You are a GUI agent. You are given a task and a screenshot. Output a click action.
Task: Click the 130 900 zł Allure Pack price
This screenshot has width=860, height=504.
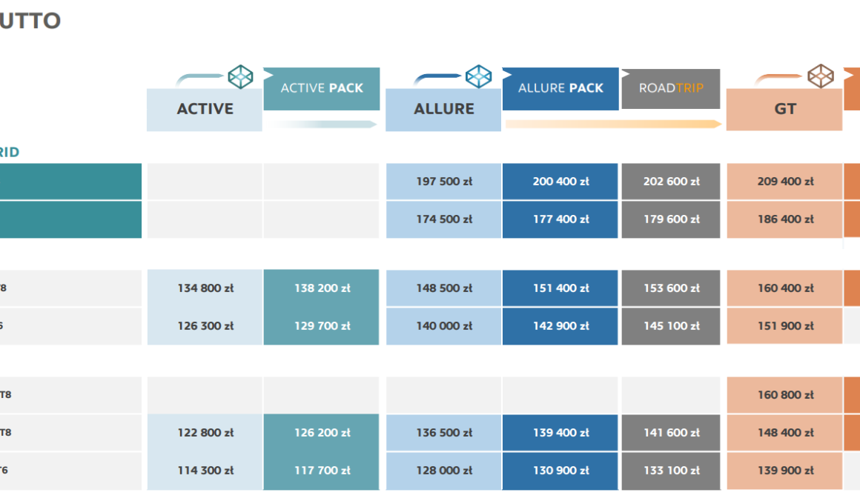pyautogui.click(x=560, y=471)
